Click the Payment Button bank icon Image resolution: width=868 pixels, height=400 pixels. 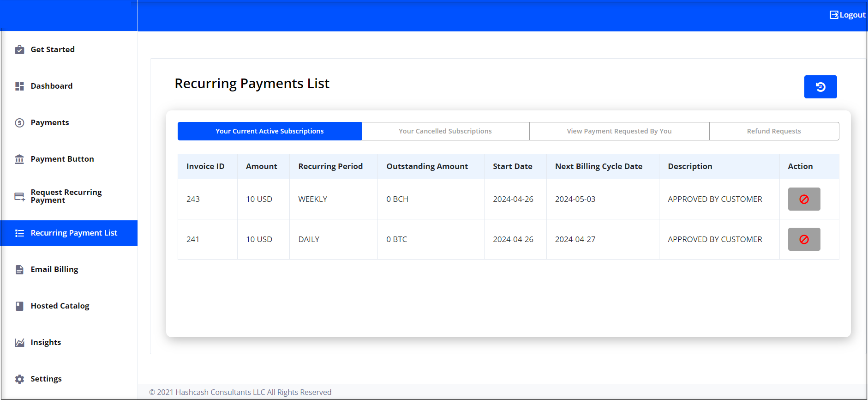coord(19,159)
